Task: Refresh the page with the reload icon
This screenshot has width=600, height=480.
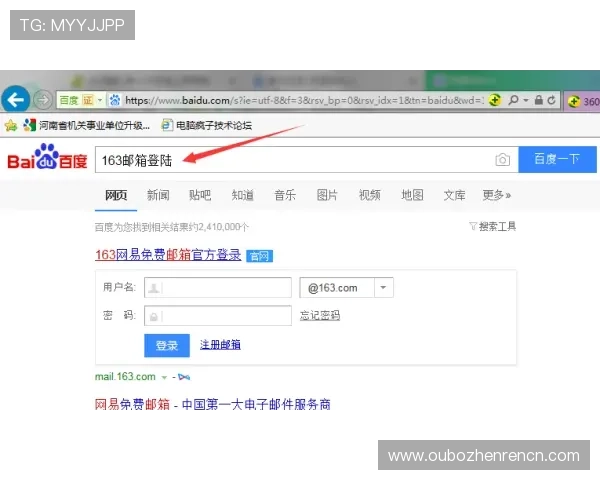Action: (551, 100)
